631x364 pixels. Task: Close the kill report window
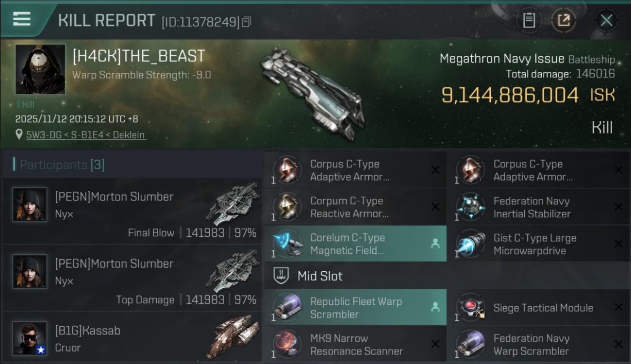pyautogui.click(x=606, y=20)
